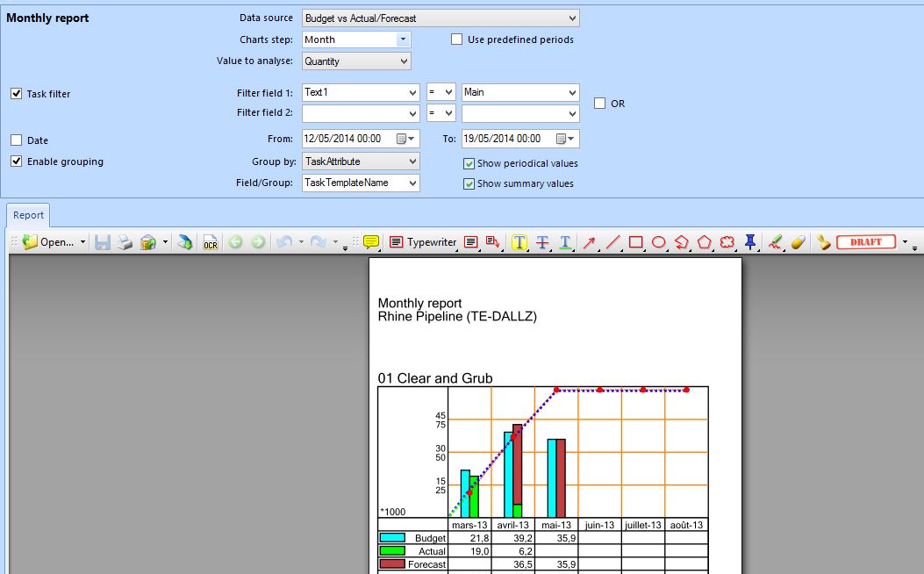Toggle the OR checkbox
Viewport: 924px width, 574px height.
click(x=600, y=104)
